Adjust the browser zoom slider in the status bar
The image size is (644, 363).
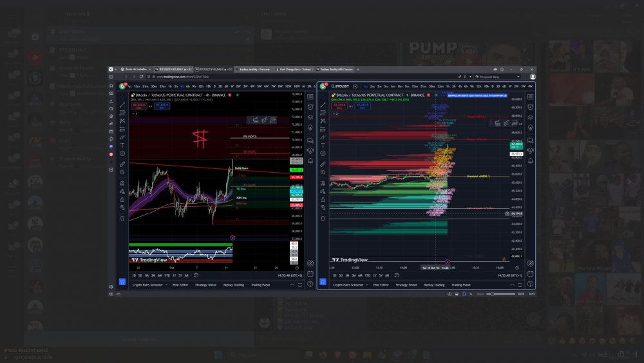tap(501, 294)
